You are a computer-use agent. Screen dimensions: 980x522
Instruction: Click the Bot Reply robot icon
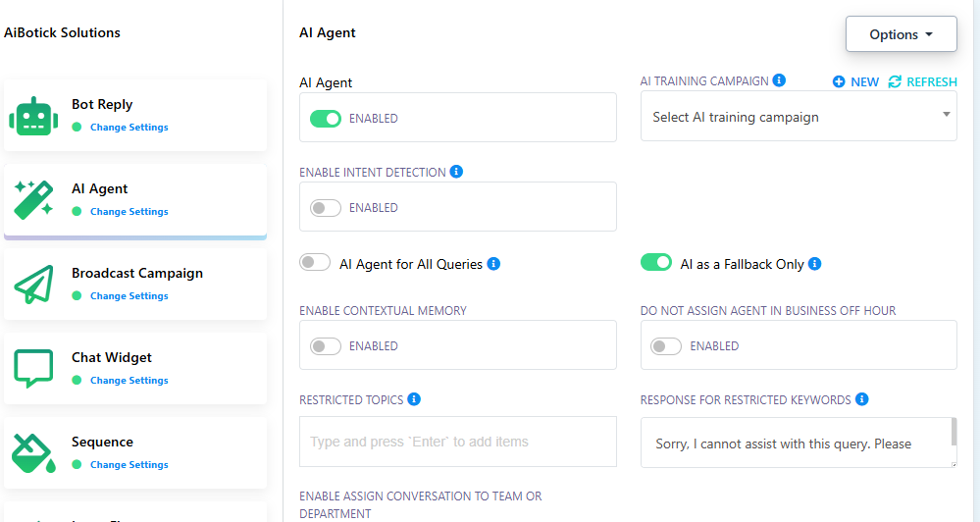coord(33,117)
